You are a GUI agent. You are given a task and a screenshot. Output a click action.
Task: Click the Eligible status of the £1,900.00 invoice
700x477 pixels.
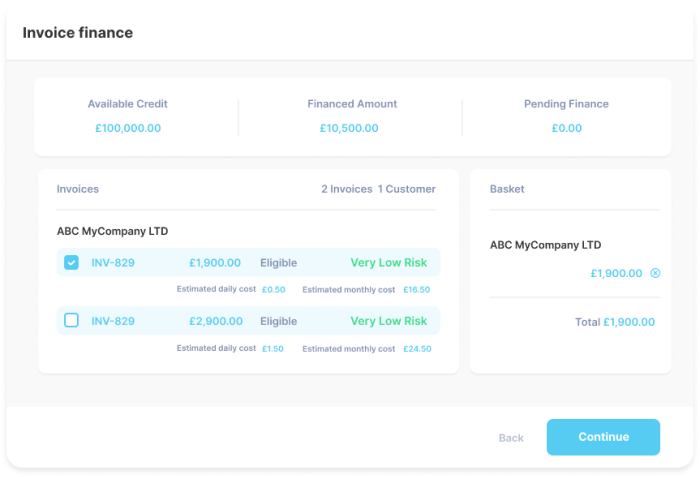(279, 263)
